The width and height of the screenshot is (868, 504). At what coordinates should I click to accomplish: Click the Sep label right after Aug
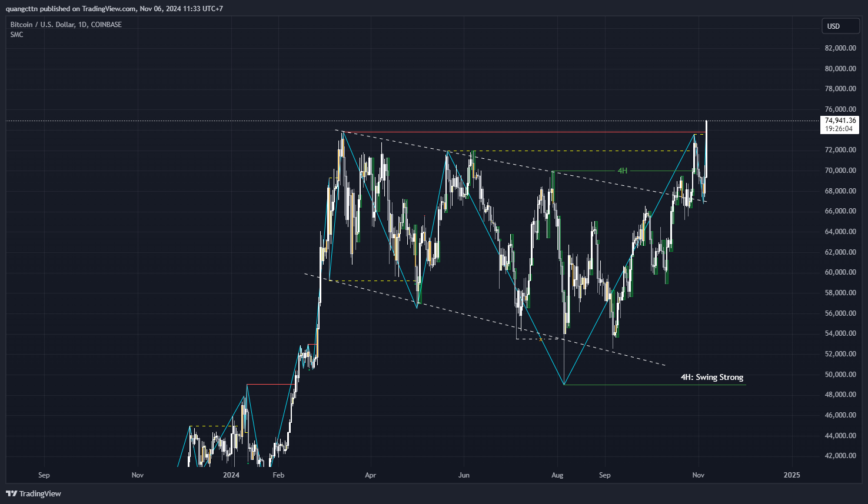[x=604, y=475]
